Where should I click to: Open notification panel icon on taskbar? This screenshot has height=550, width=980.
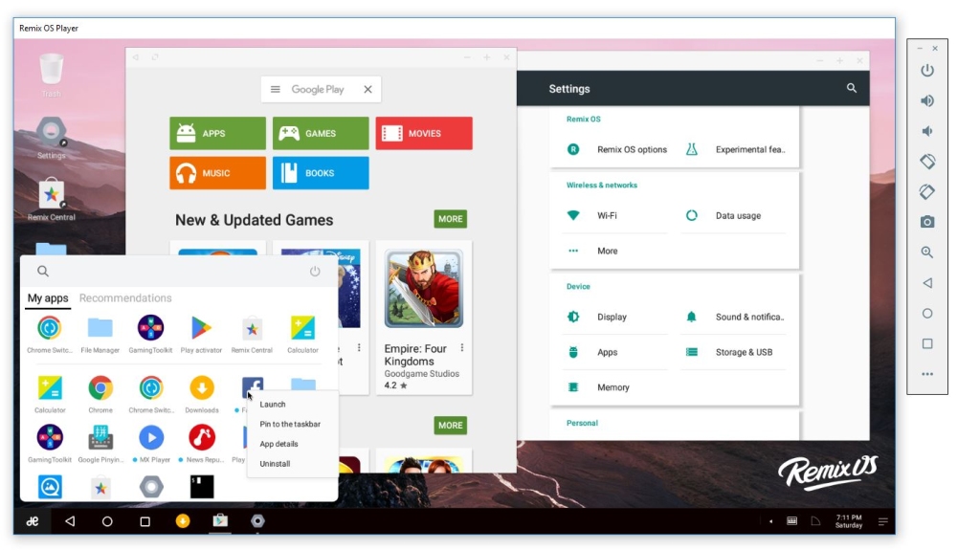pyautogui.click(x=883, y=522)
